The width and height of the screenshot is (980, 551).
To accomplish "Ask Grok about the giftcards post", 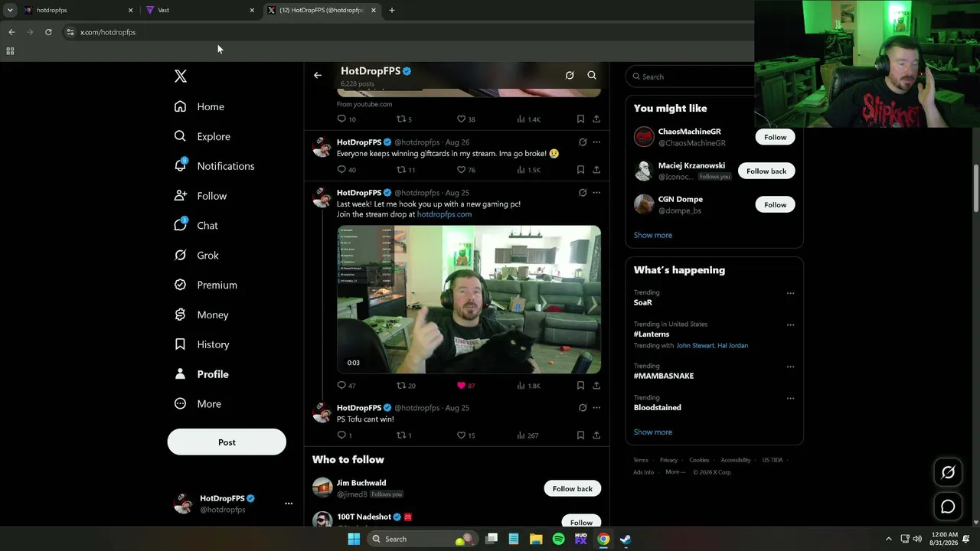I will click(x=583, y=142).
